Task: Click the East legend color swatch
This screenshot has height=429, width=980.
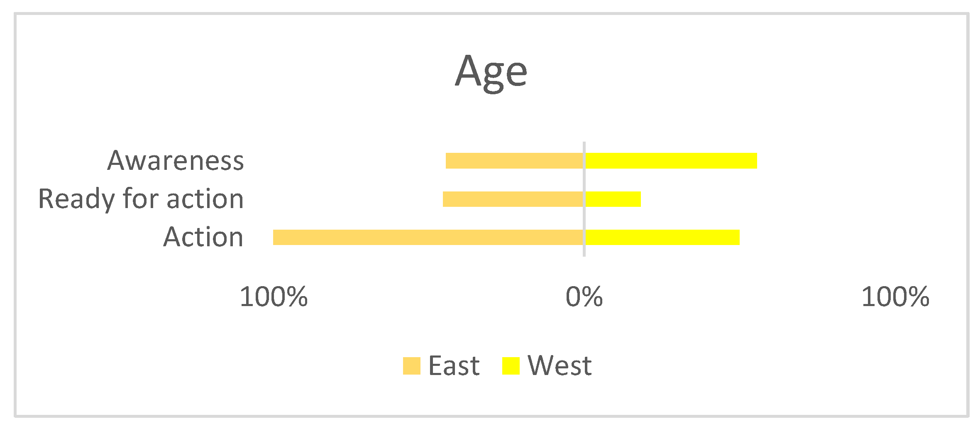Action: coord(411,366)
